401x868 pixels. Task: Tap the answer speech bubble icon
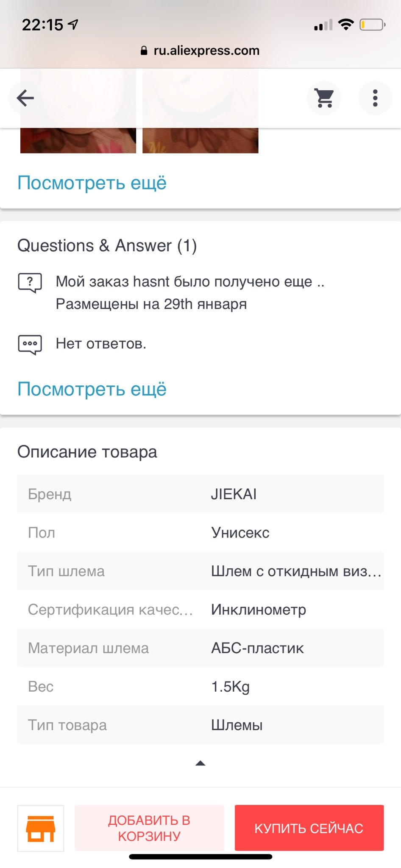tap(30, 345)
